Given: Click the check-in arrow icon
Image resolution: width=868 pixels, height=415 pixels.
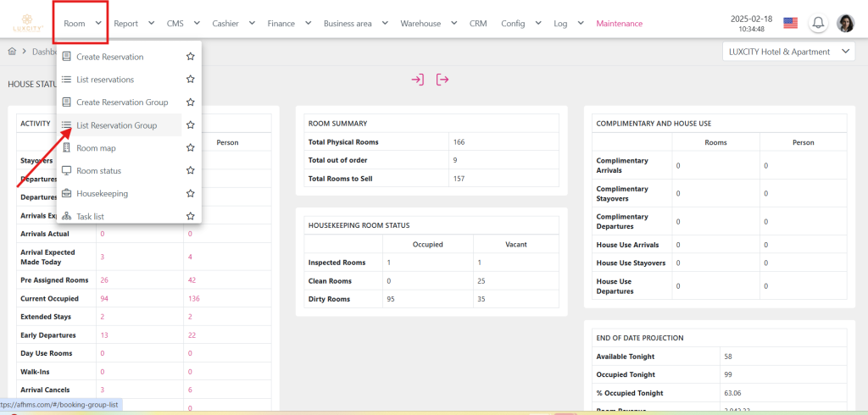Looking at the screenshot, I should tap(417, 80).
